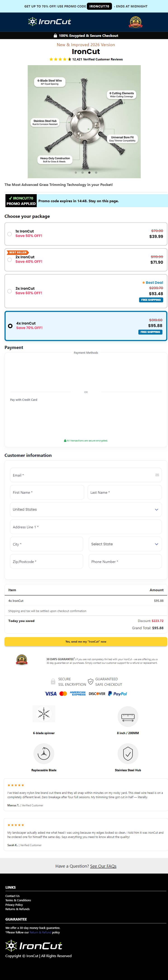Select the 4x IronCut package radio
This screenshot has width=168, height=980.
click(10, 326)
